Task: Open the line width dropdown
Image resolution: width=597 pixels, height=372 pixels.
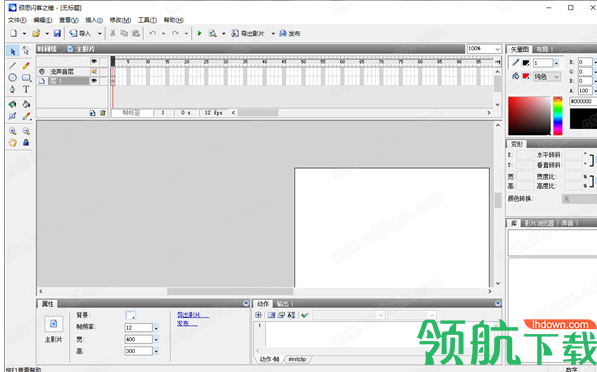Action: pos(556,63)
